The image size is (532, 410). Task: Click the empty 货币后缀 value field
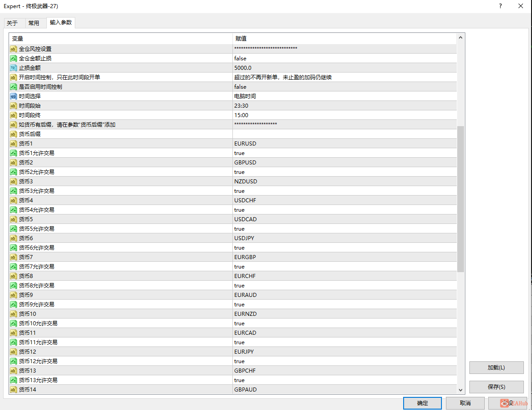(345, 134)
